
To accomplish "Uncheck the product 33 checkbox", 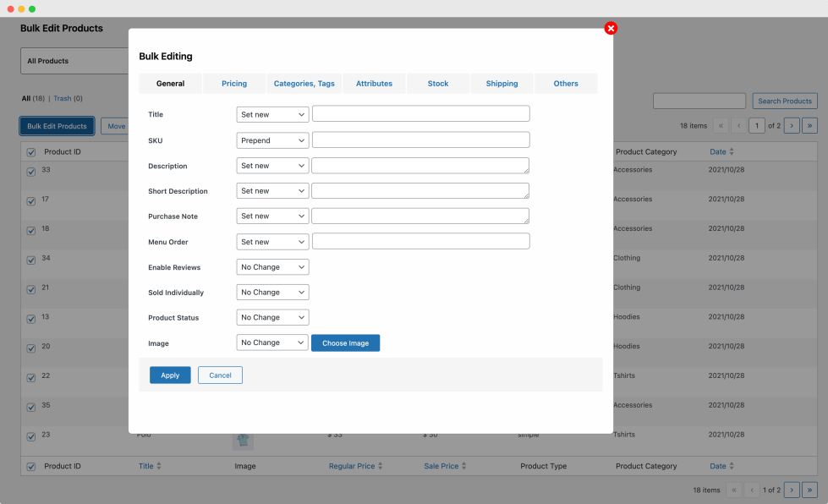I will pyautogui.click(x=31, y=172).
